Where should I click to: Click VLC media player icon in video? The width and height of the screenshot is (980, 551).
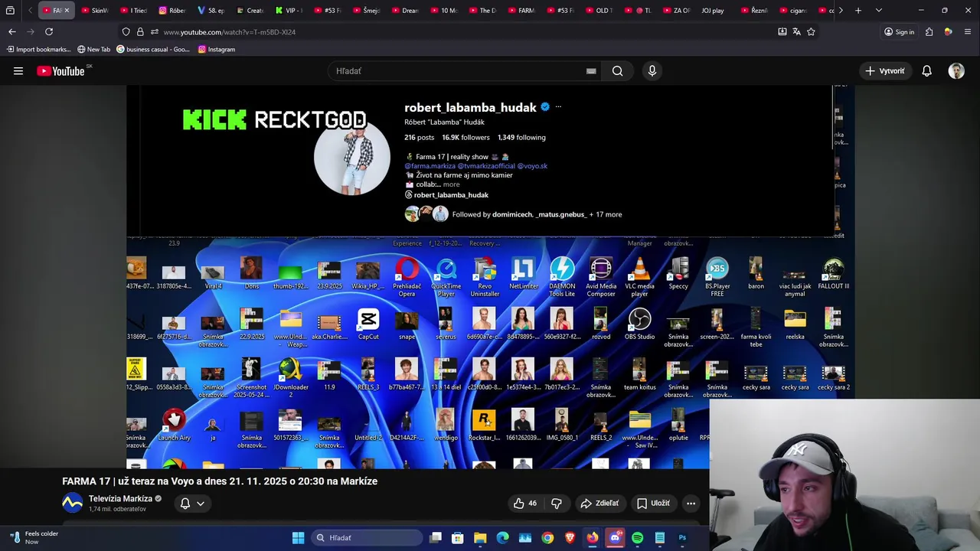tap(639, 278)
